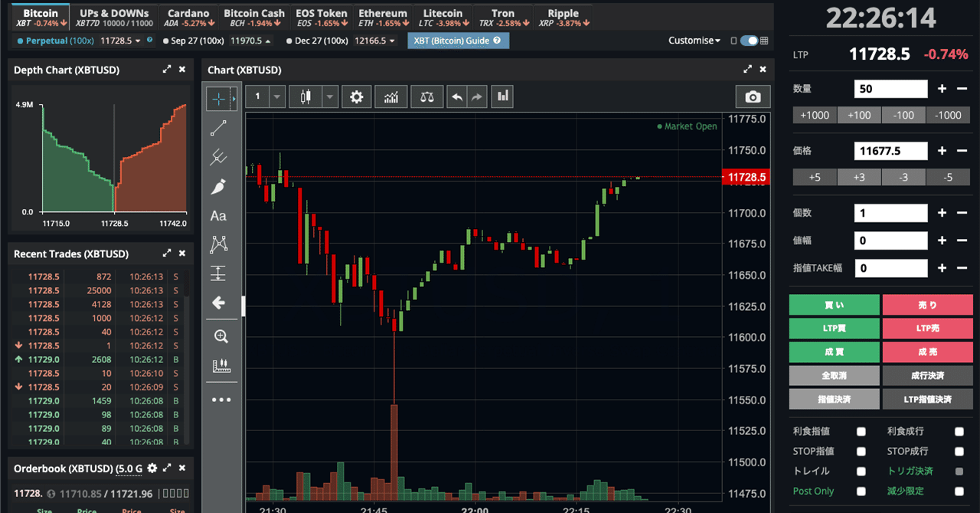Open the three-dots more tools menu

221,399
